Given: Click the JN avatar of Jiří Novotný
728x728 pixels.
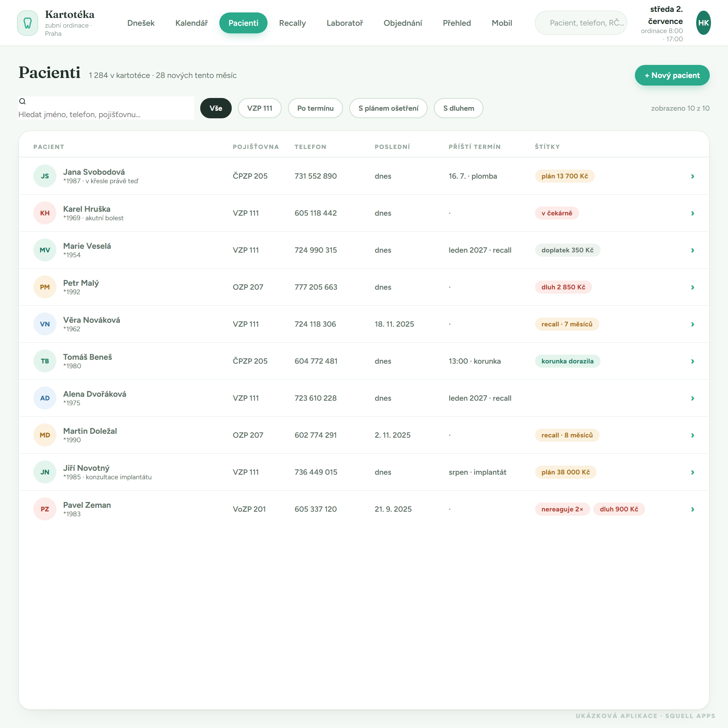Looking at the screenshot, I should click(x=45, y=472).
